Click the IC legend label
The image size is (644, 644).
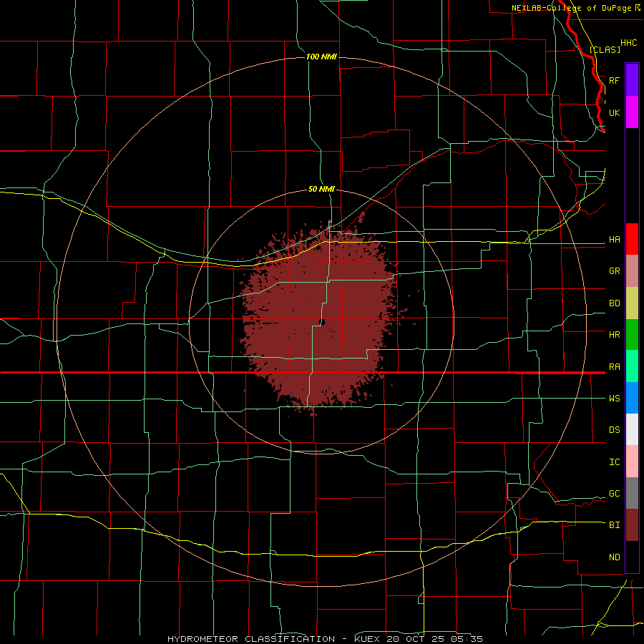(x=614, y=462)
